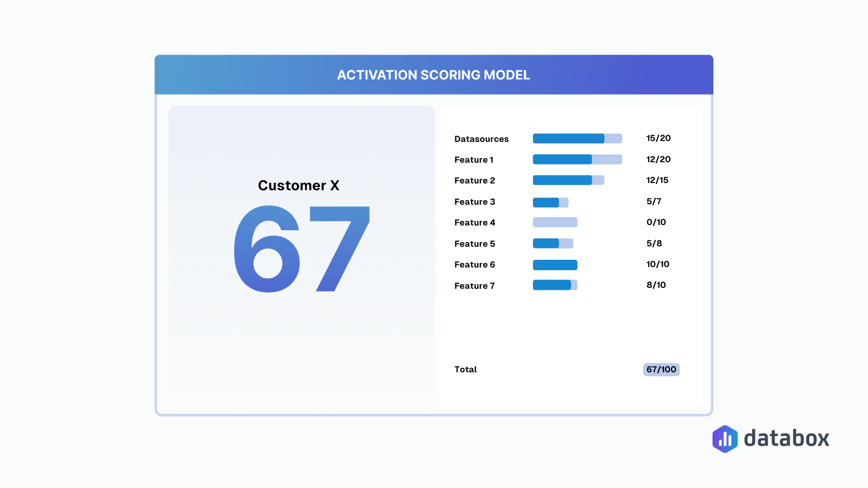This screenshot has height=488, width=868.
Task: Click the Databox hexagon logo icon
Action: click(x=725, y=439)
